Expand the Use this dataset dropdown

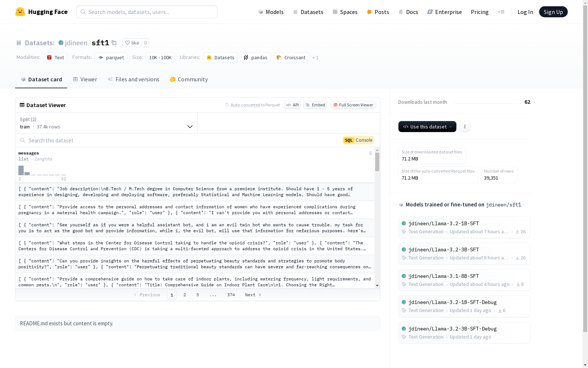pyautogui.click(x=427, y=127)
